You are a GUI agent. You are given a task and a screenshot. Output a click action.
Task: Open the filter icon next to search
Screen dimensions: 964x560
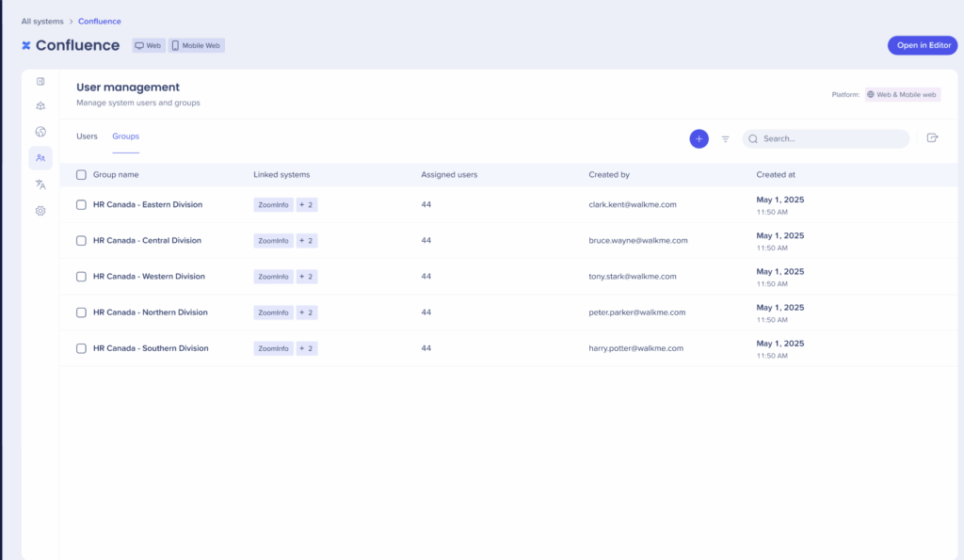point(726,138)
